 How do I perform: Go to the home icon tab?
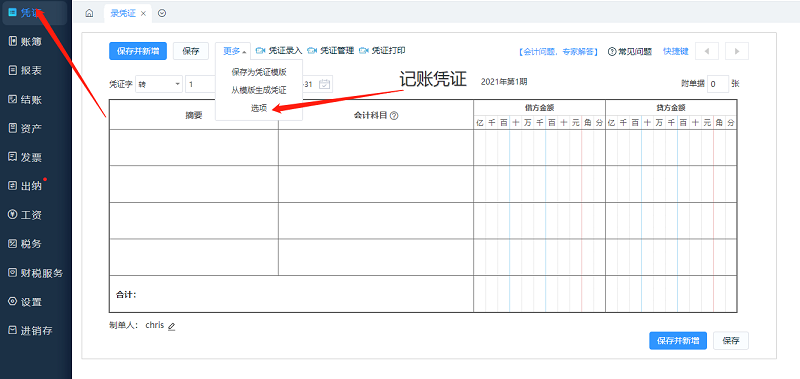(89, 14)
